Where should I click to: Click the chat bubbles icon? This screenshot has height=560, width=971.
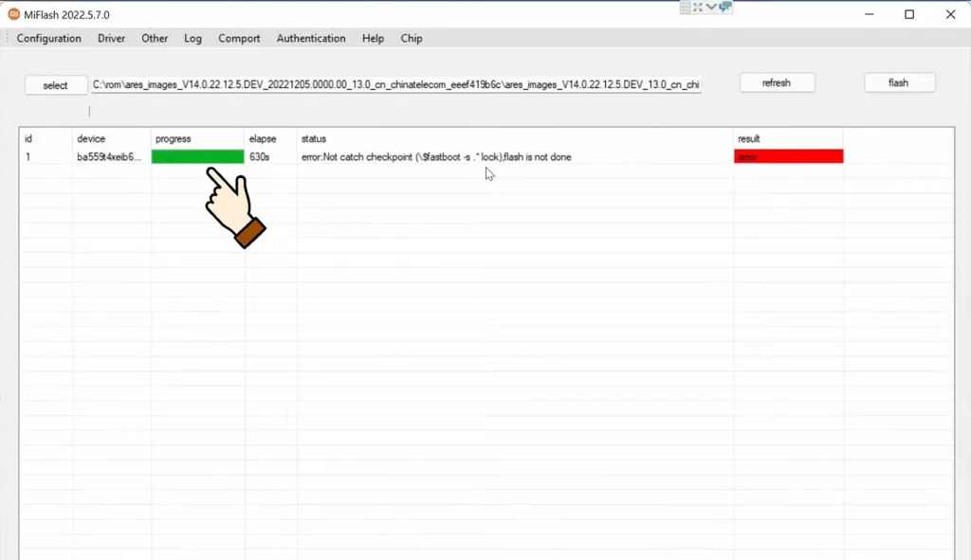pyautogui.click(x=725, y=8)
